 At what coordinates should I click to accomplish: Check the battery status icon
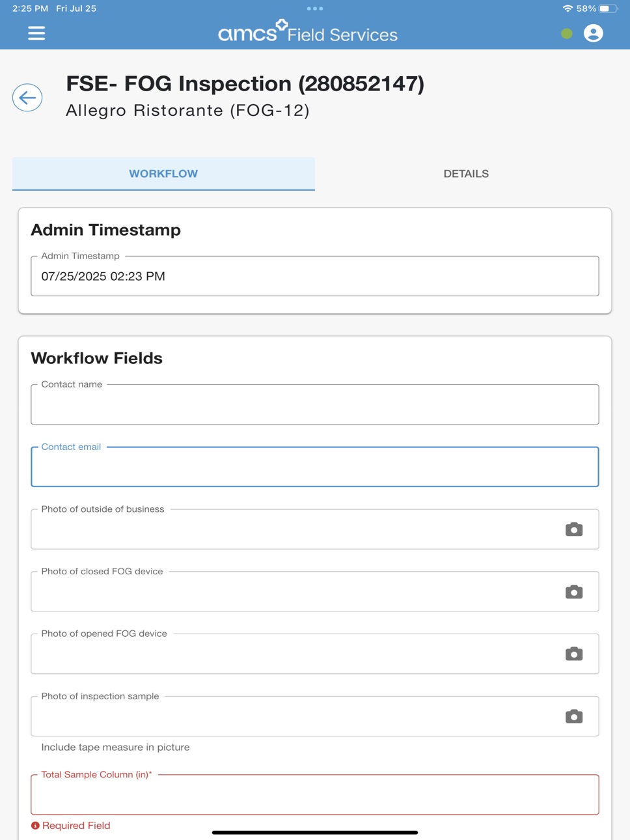click(609, 8)
